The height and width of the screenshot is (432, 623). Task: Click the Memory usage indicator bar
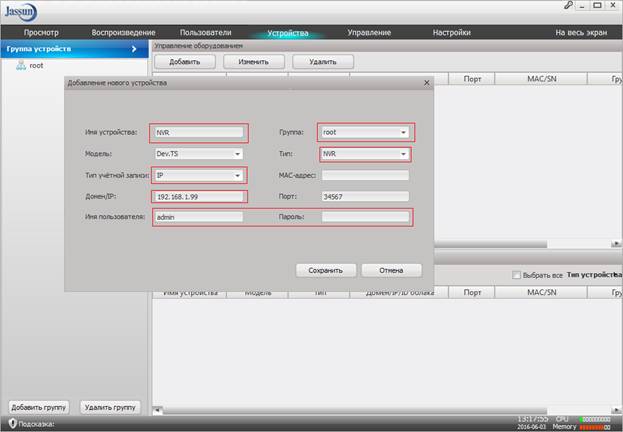[595, 427]
